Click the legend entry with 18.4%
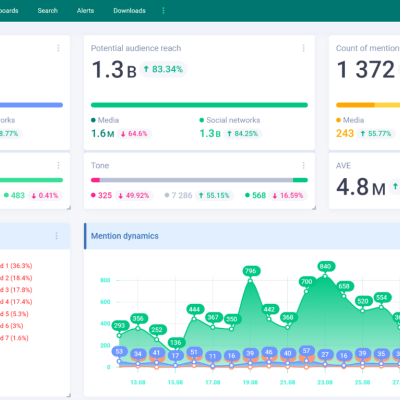Screen dimensions: 400x400 pos(16,278)
